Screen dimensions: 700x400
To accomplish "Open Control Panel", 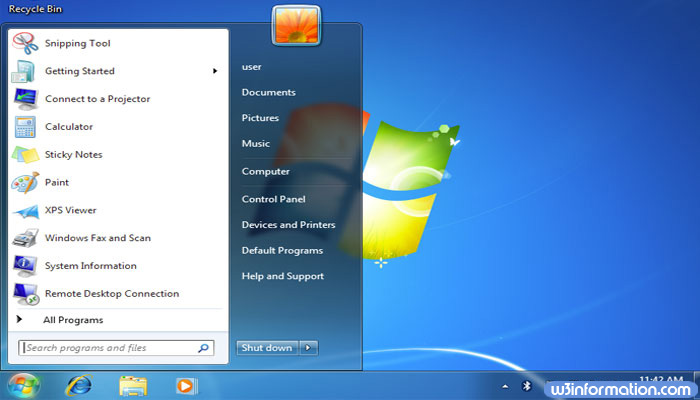I will point(274,199).
